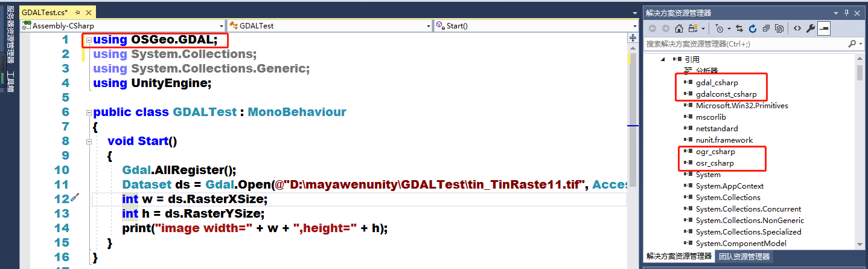Click the Sync with Active Document icon

click(x=740, y=28)
